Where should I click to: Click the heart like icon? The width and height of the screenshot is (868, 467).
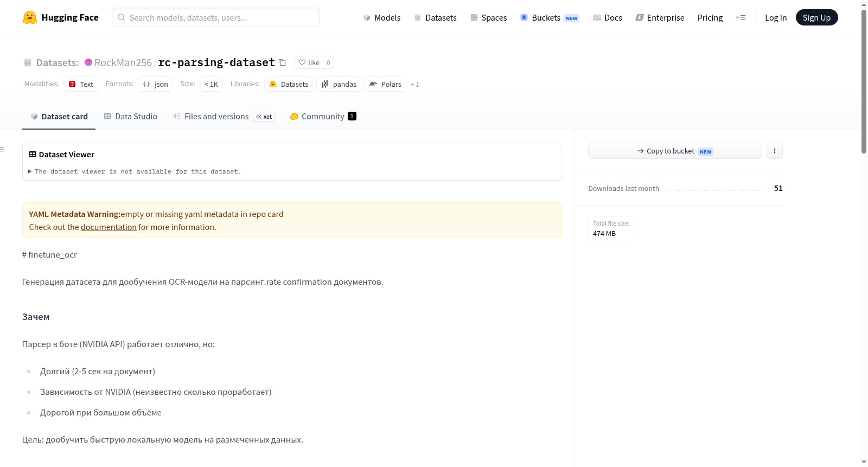pyautogui.click(x=302, y=62)
